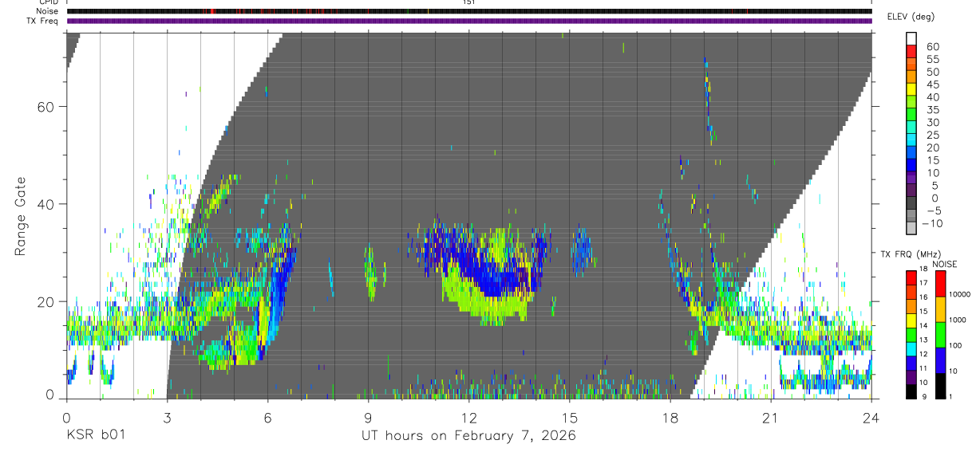
Task: Click the 20 label on ELEV colorbar
Action: (x=932, y=147)
